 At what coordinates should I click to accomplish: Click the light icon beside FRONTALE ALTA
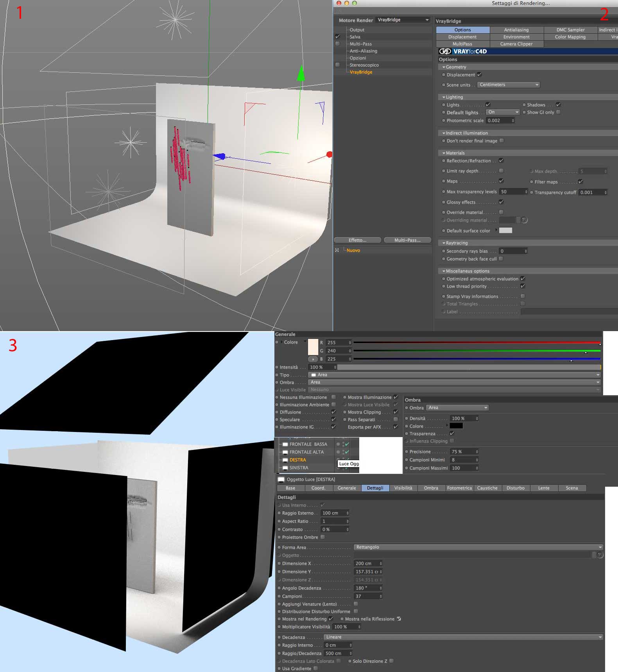pos(285,452)
